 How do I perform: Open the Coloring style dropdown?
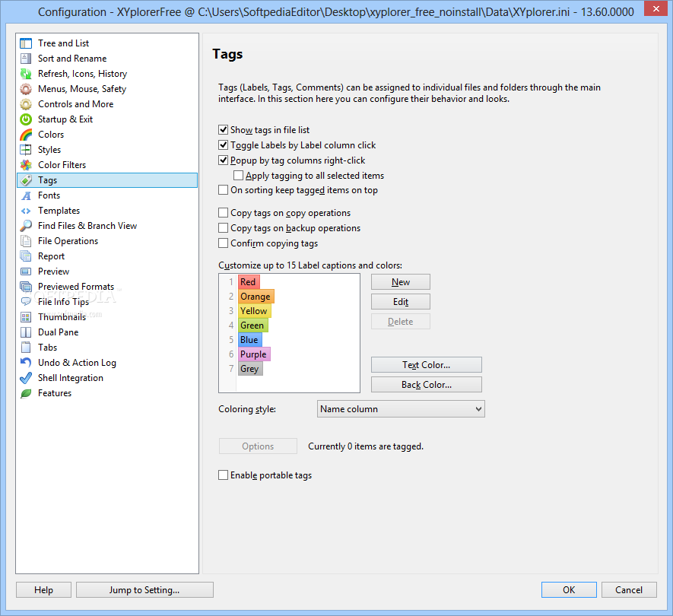click(401, 409)
